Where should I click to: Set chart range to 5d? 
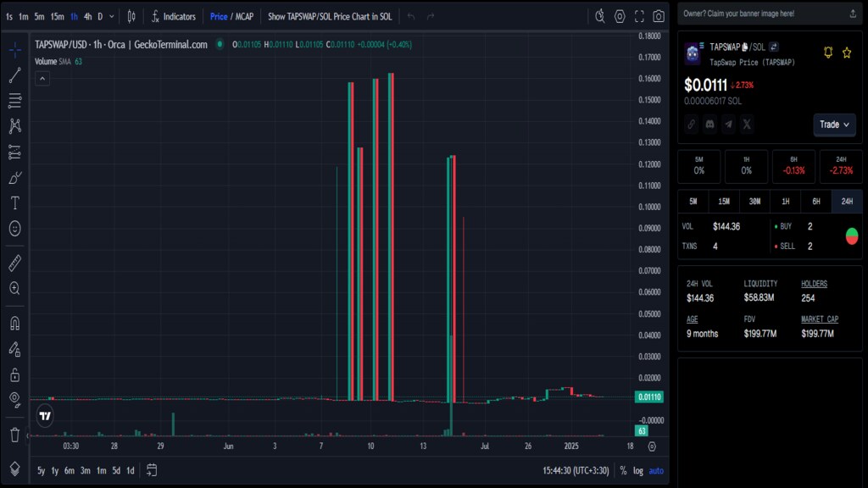click(116, 470)
